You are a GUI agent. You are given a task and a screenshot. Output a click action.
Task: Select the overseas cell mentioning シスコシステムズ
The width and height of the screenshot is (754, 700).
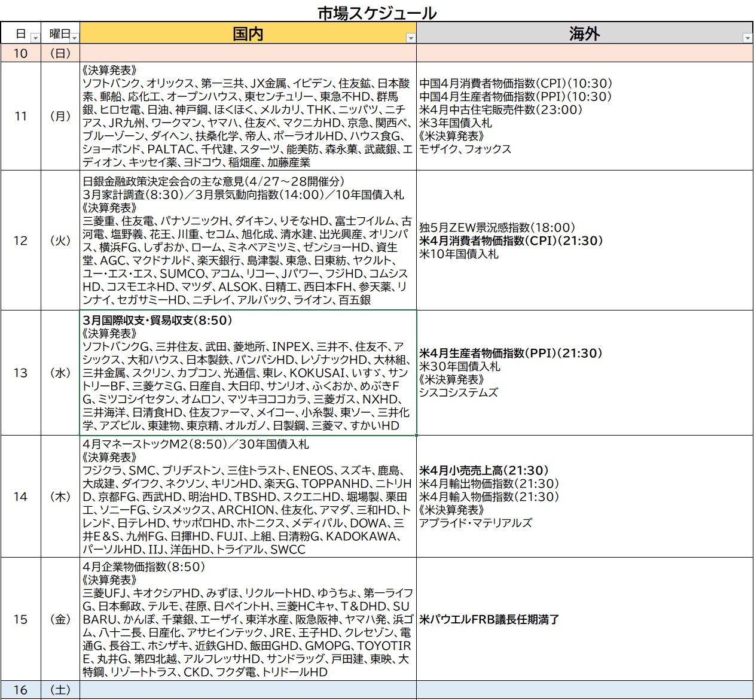pyautogui.click(x=585, y=373)
